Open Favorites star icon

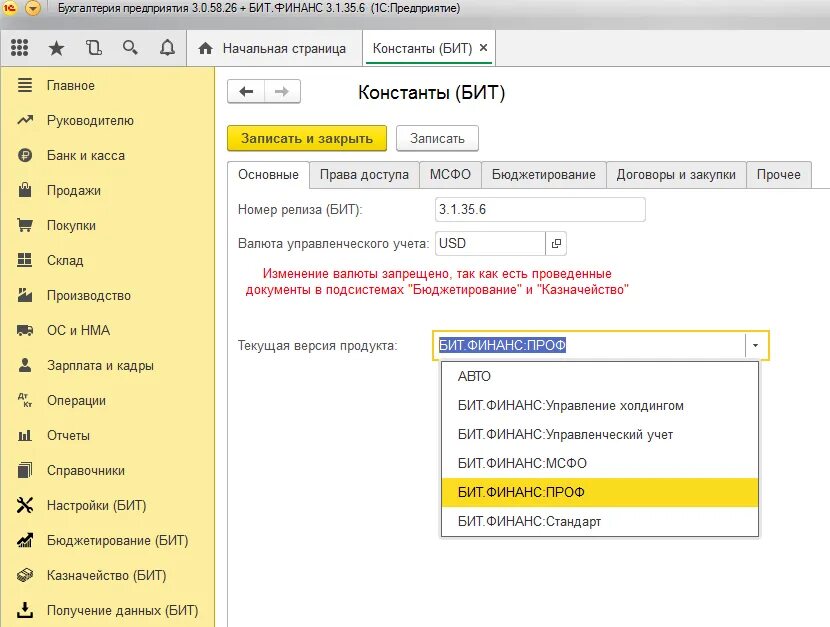pos(56,49)
